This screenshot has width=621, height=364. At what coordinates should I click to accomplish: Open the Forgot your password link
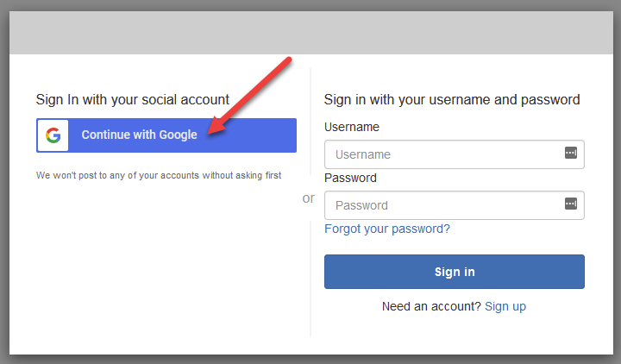pos(387,229)
